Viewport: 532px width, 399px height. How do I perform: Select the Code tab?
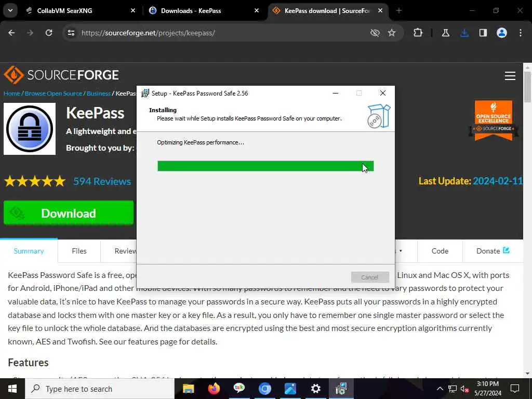[x=440, y=251]
